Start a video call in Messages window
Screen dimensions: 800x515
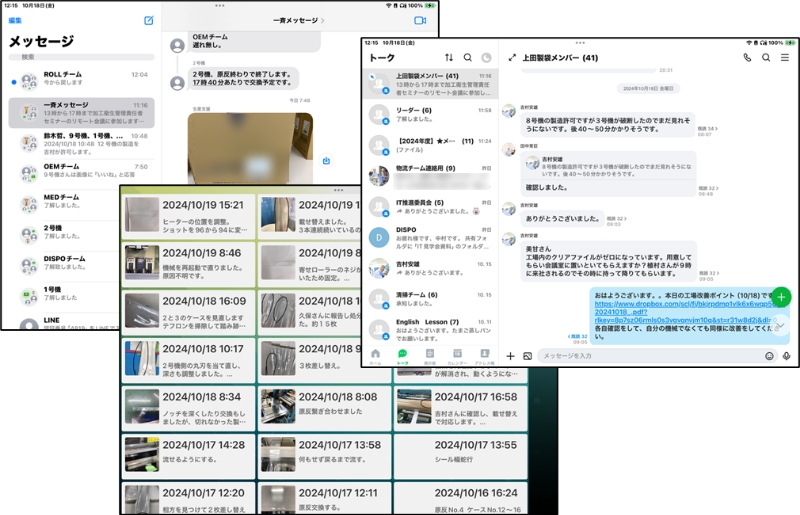click(x=420, y=20)
